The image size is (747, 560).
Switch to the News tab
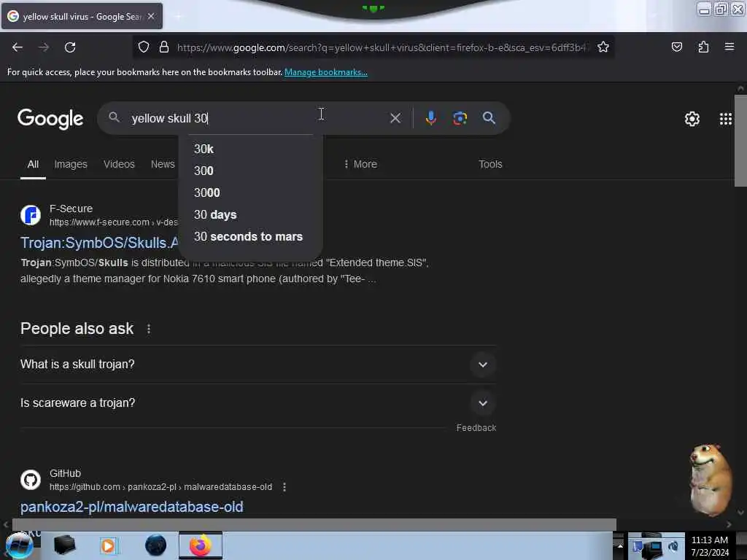coord(163,164)
